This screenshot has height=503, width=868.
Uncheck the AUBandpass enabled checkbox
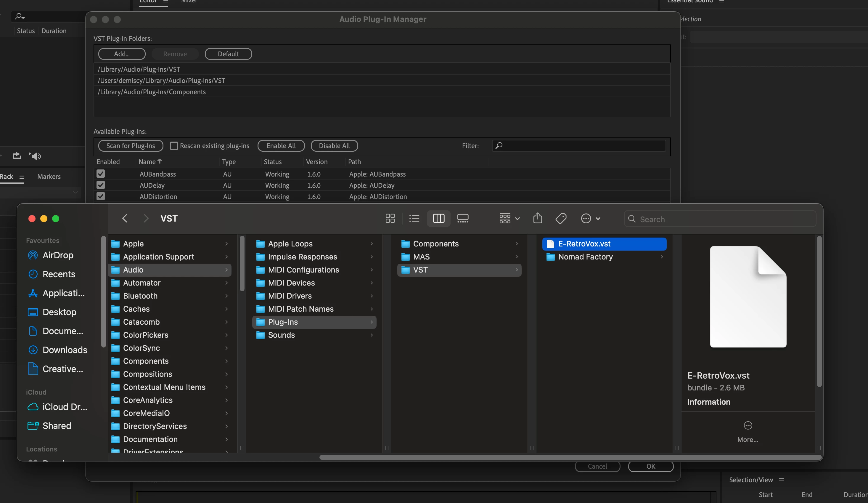[x=101, y=174]
